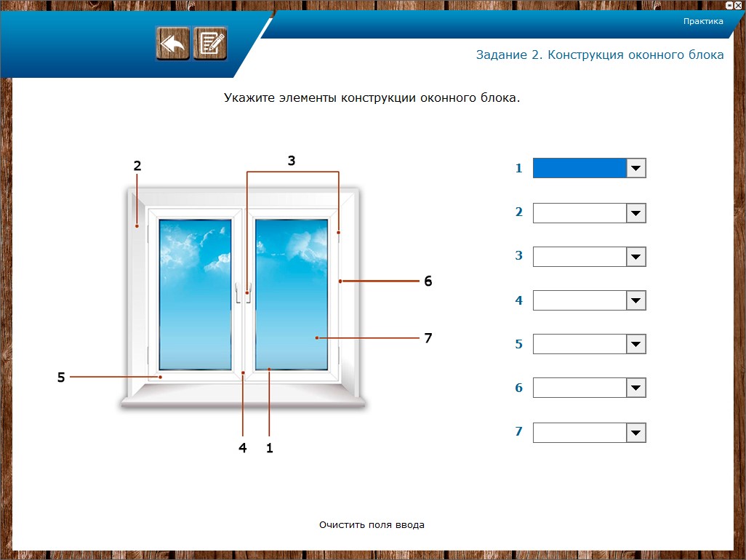The width and height of the screenshot is (746, 560).
Task: Click the Очистить поля ввода link
Action: point(372,524)
